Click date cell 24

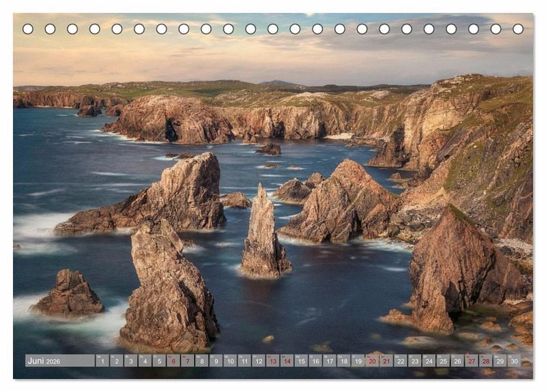[429, 361]
